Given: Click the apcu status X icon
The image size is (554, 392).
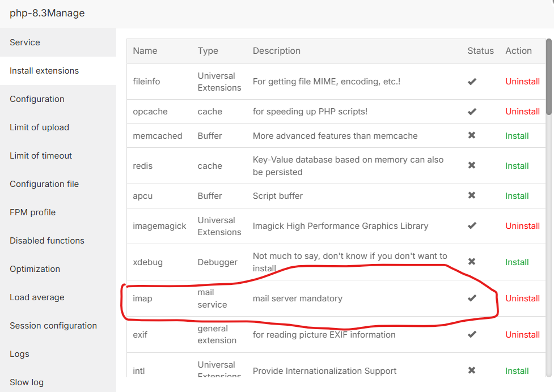Looking at the screenshot, I should pyautogui.click(x=472, y=195).
